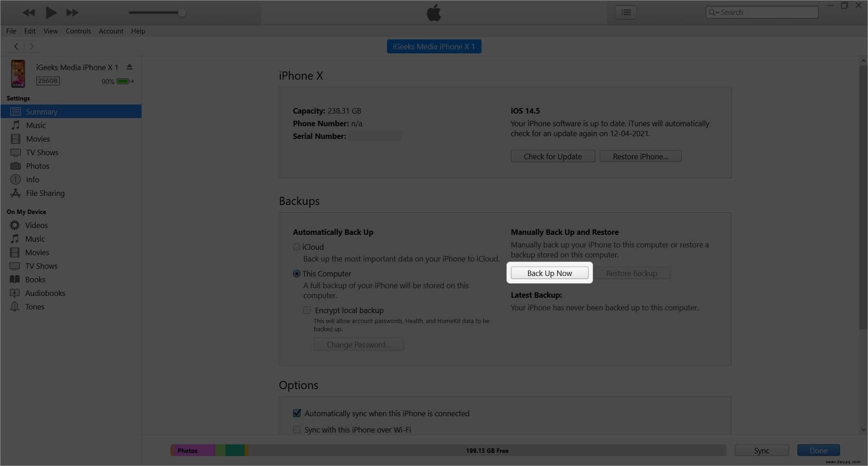
Task: Open Audiobooks under On My Device
Action: tap(71, 293)
